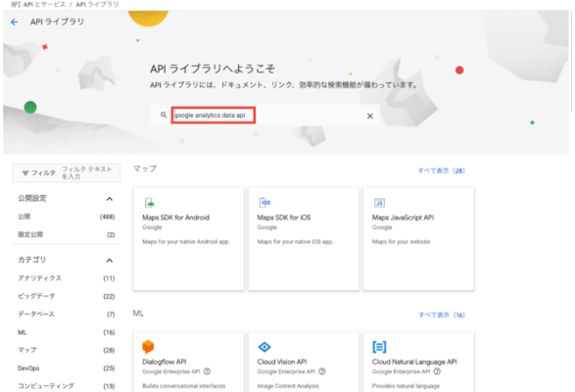Click API とサービス breadcrumb
This screenshot has height=392, width=575.
(43, 4)
